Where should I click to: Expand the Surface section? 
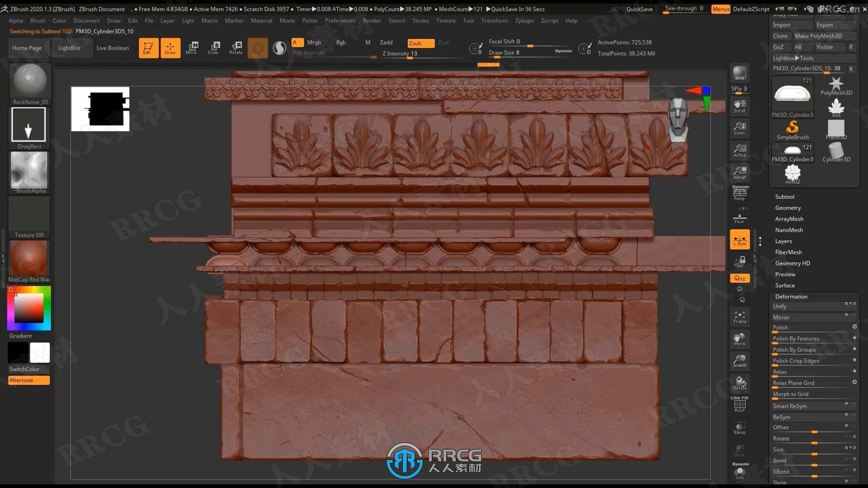(785, 285)
